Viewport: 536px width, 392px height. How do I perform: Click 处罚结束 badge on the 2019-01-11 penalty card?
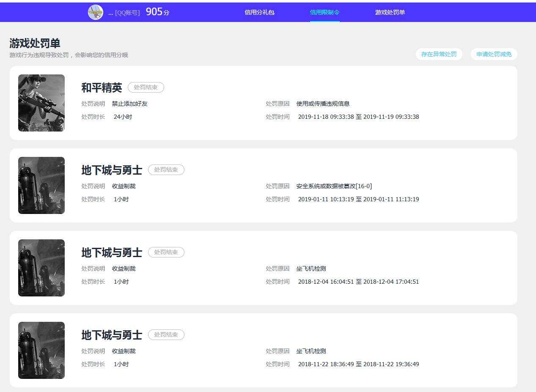pyautogui.click(x=166, y=170)
